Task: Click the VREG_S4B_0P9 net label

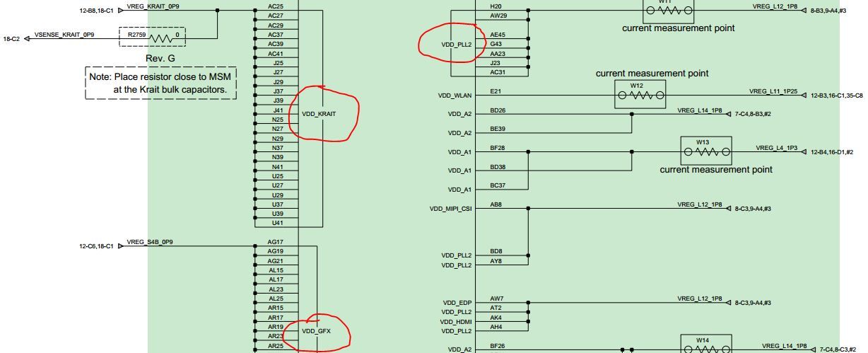Action: pyautogui.click(x=150, y=242)
